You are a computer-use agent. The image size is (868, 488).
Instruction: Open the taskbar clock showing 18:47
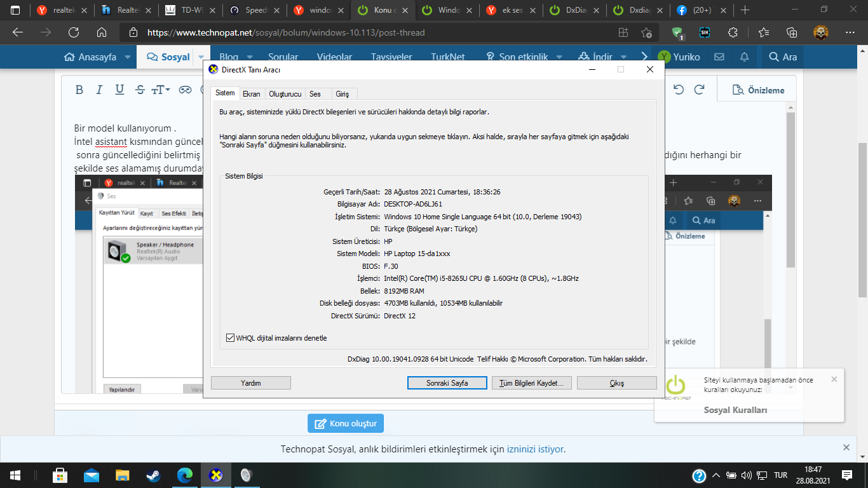click(x=814, y=475)
